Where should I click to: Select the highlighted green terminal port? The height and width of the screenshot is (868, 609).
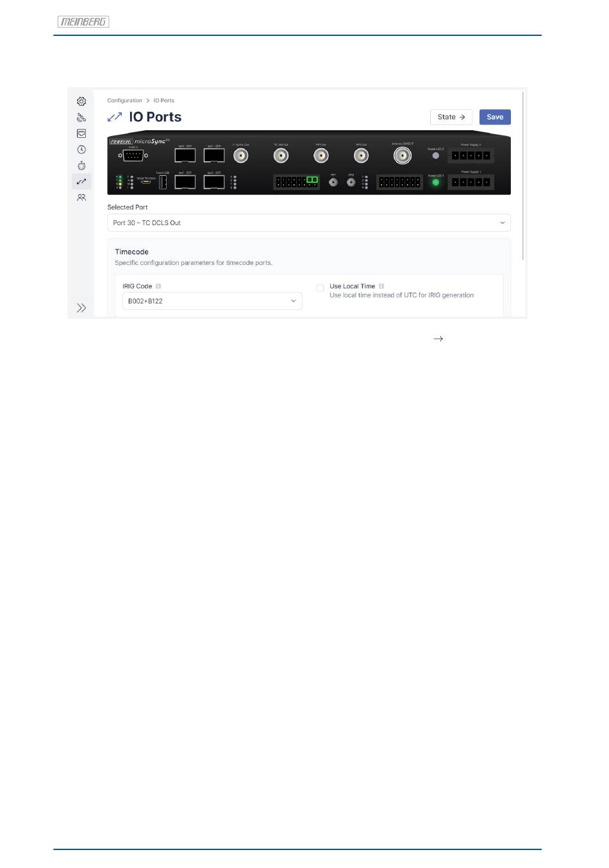point(312,180)
